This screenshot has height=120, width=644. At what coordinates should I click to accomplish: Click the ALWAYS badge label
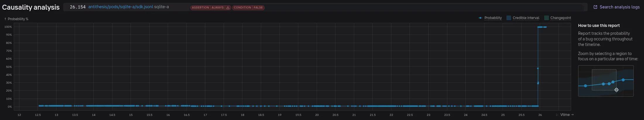[x=217, y=8]
